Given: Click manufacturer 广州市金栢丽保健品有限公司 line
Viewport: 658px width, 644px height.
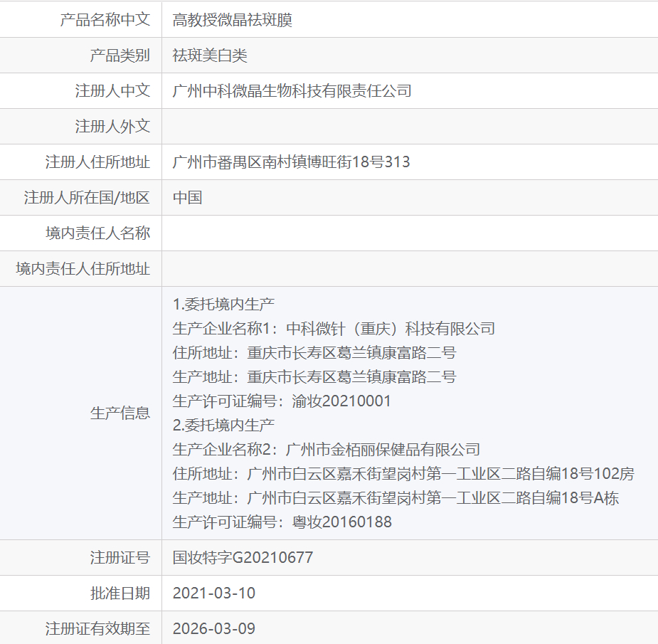Looking at the screenshot, I should (326, 450).
